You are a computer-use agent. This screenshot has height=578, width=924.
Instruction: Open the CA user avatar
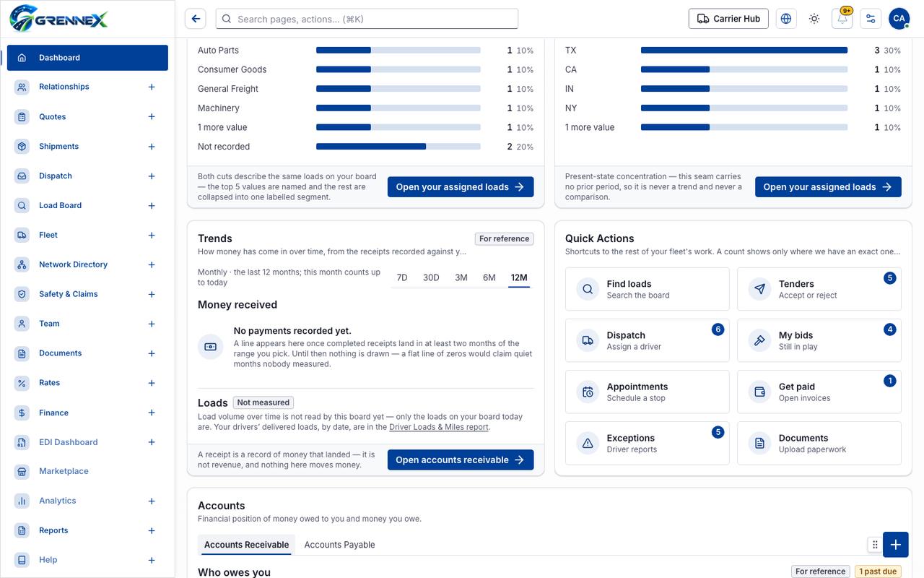899,19
